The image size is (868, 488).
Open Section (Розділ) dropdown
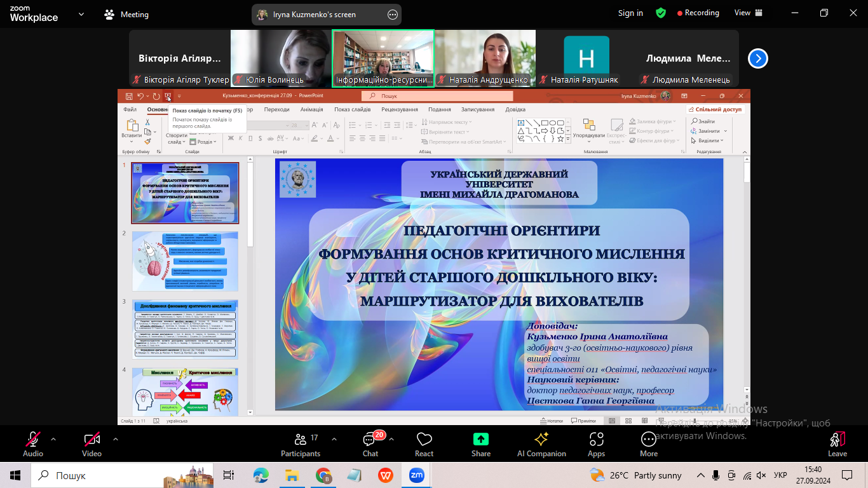(x=203, y=142)
